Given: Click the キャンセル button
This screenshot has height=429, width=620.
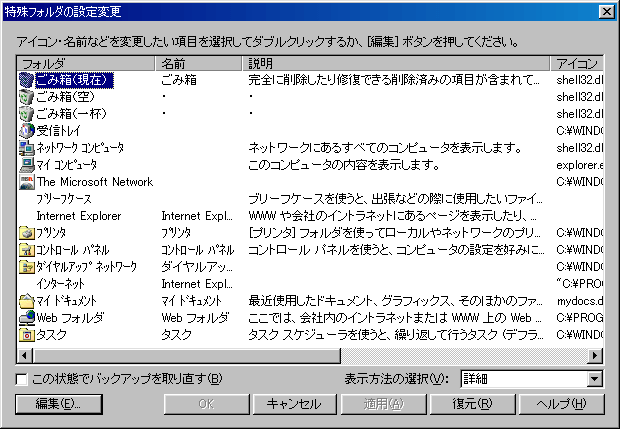Looking at the screenshot, I should 294,404.
